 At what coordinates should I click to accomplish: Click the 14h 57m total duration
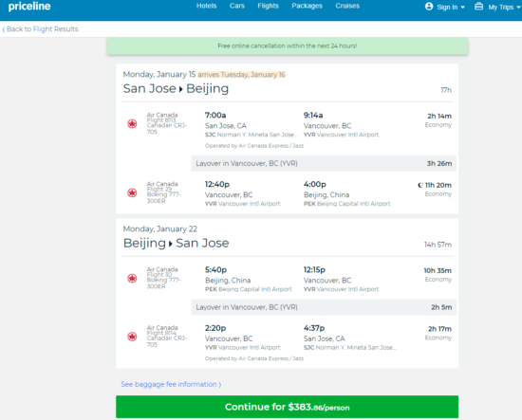(438, 245)
